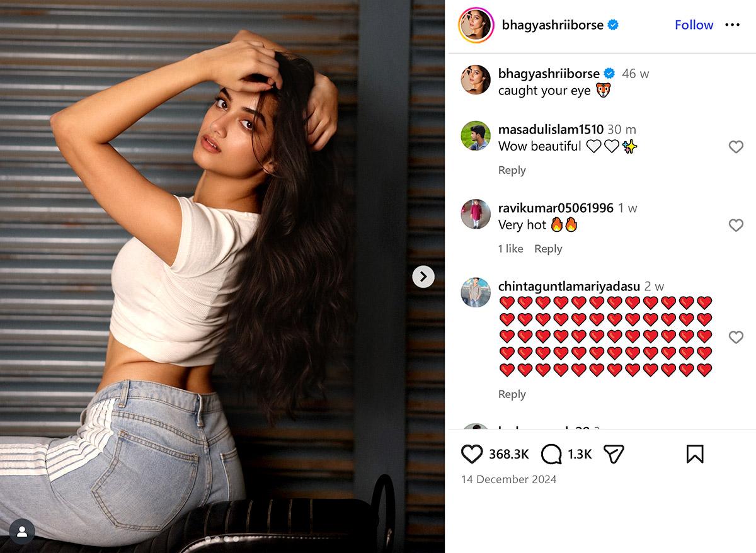The image size is (756, 553).
Task: Reply to masadulislam1510's comment
Action: pyautogui.click(x=512, y=170)
